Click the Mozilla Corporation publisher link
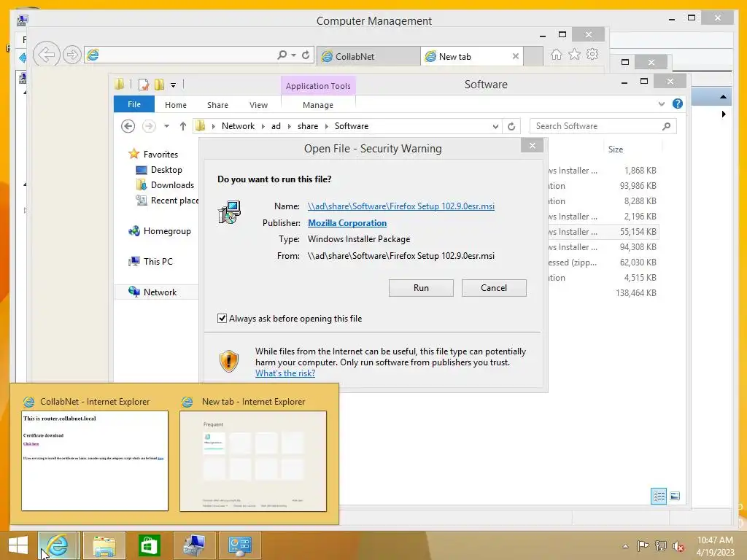 (347, 223)
